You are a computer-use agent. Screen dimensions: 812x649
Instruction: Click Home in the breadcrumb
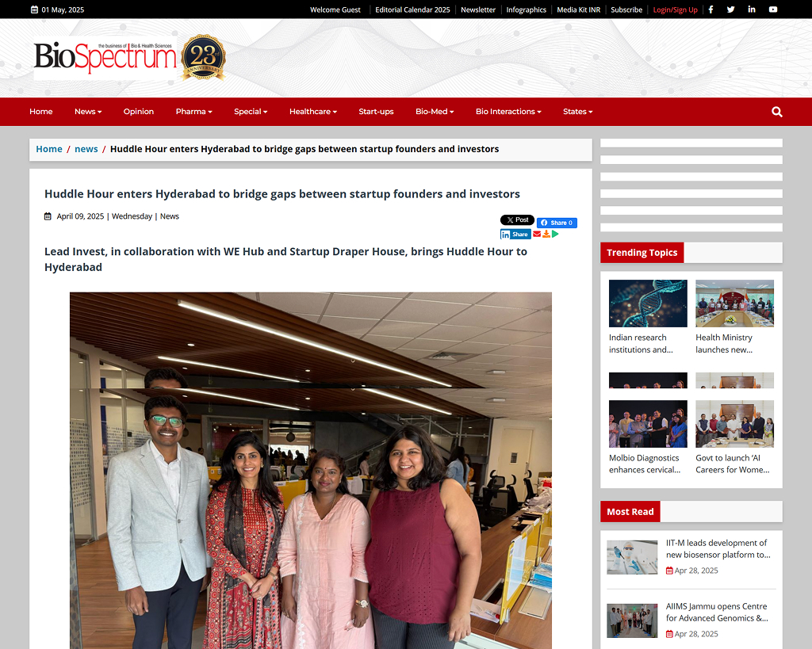(49, 149)
